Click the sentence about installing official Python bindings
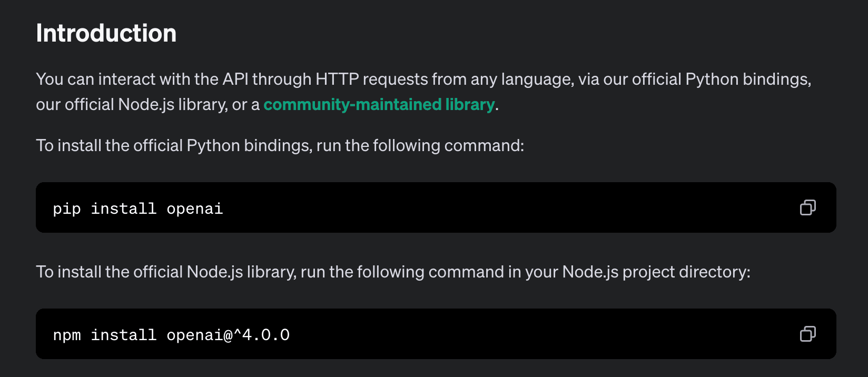Viewport: 868px width, 377px height. pos(280,145)
